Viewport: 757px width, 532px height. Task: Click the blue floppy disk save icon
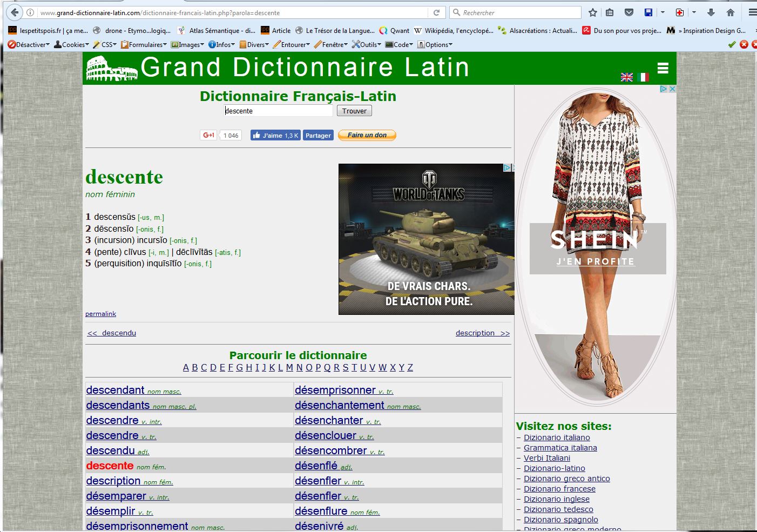click(x=648, y=12)
